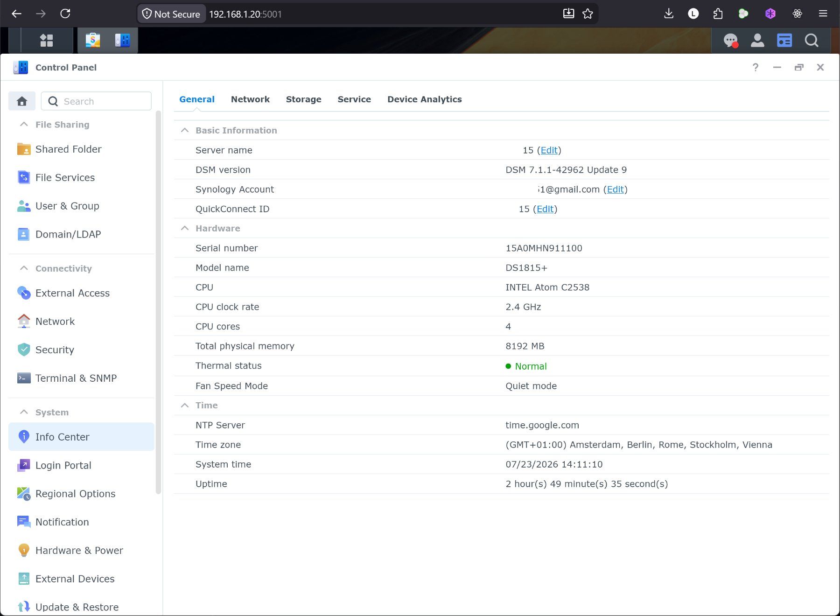840x616 pixels.
Task: Click the Control Panel search field
Action: pyautogui.click(x=96, y=101)
